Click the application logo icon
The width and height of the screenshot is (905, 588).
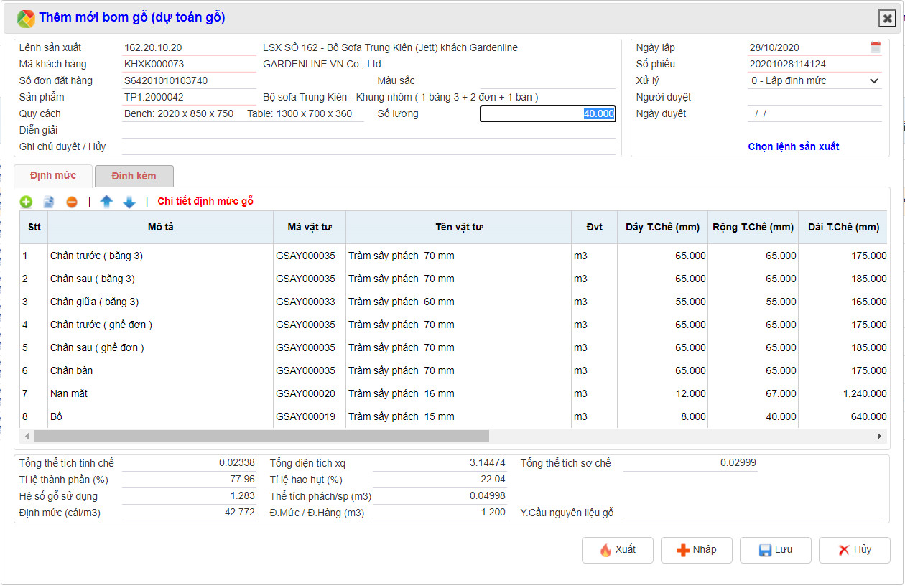[26, 19]
